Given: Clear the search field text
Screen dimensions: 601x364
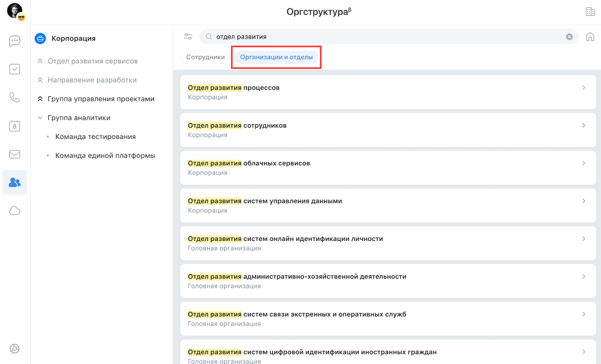Looking at the screenshot, I should click(x=569, y=36).
